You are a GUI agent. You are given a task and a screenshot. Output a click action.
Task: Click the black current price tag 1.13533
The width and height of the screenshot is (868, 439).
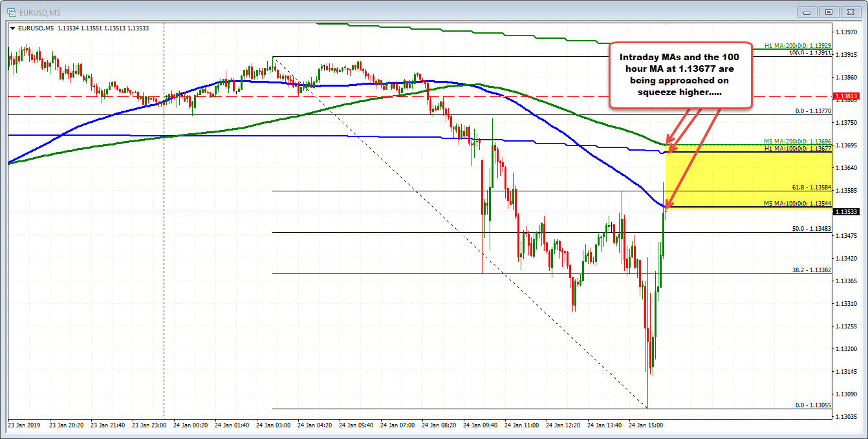click(847, 211)
